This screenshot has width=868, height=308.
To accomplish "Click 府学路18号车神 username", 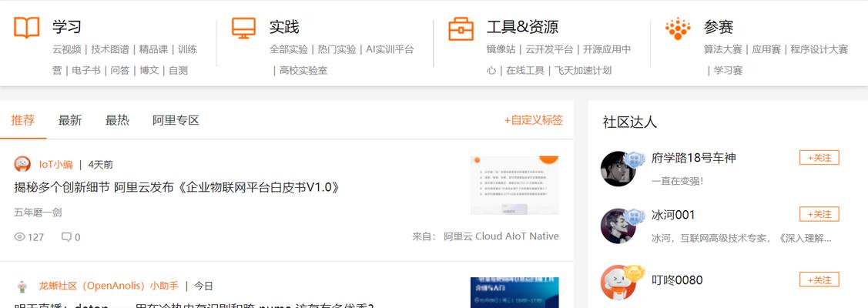I will (x=694, y=158).
